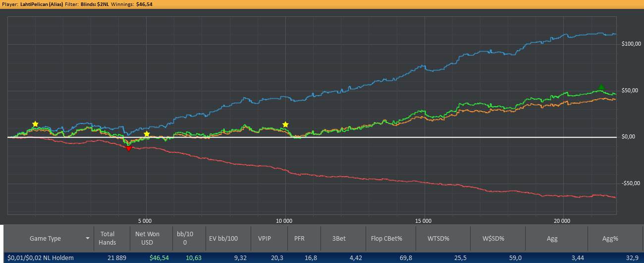Click the 3,44 Agg value
This screenshot has width=644, height=263.
(x=577, y=258)
